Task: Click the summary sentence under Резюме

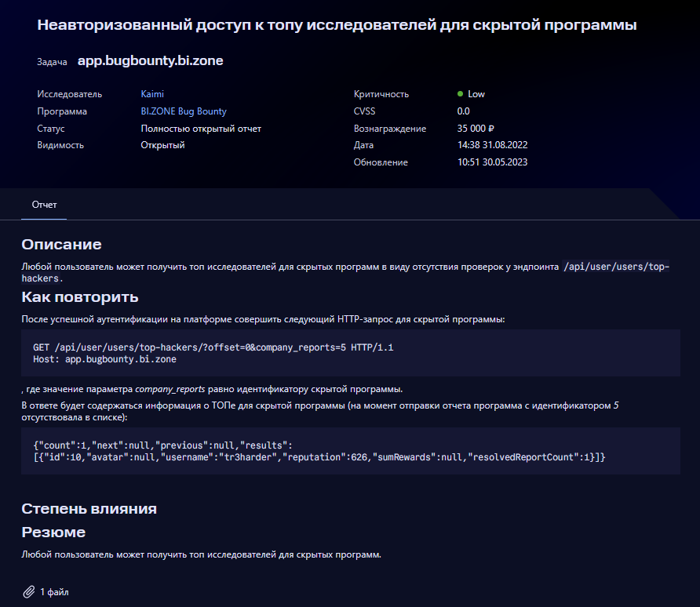Action: (x=202, y=554)
